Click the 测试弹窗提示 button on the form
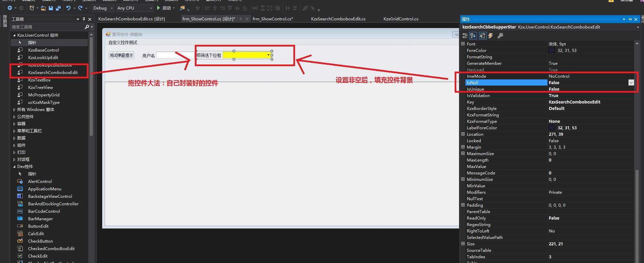Screen dimensions: 644x263 (121, 55)
